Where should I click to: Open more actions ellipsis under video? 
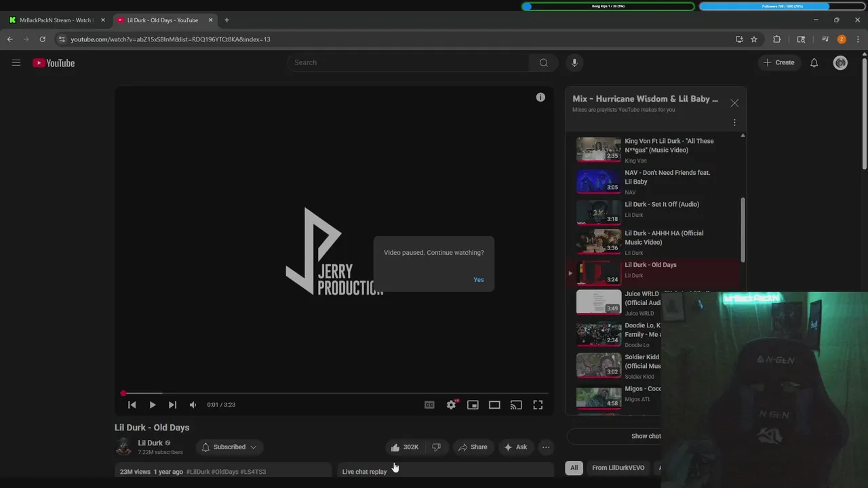point(546,447)
